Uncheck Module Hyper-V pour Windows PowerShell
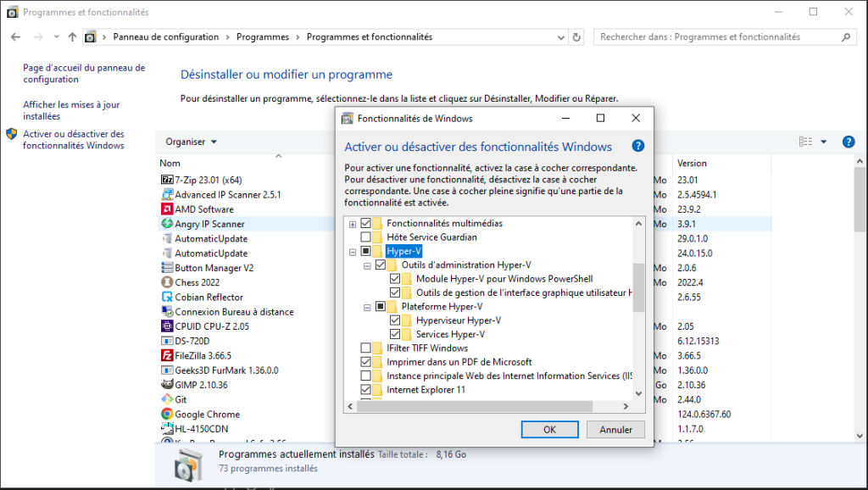 pyautogui.click(x=395, y=279)
